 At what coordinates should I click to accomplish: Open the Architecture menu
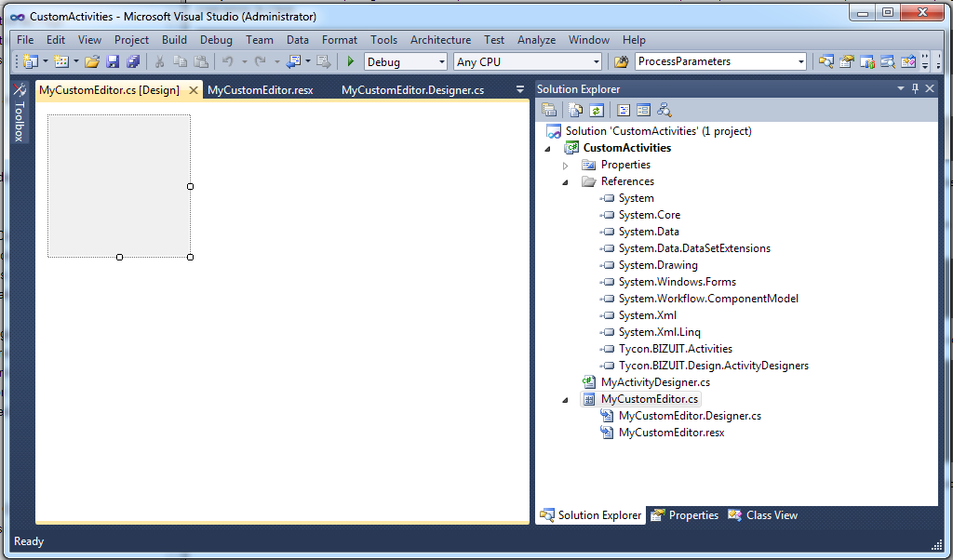[440, 39]
